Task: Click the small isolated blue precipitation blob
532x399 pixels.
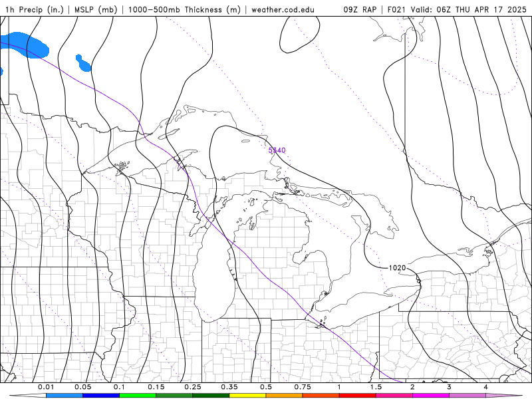Action: [x=84, y=63]
